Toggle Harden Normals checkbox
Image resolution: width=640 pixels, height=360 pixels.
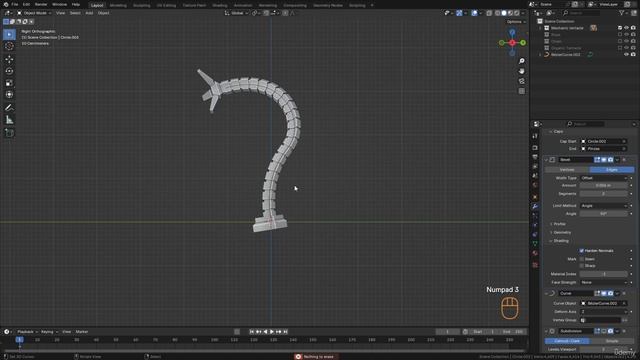[x=582, y=251]
